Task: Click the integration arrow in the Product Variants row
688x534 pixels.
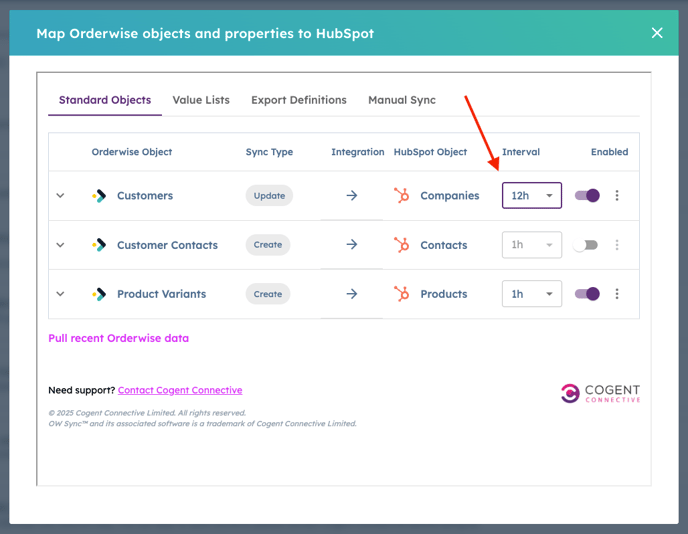Action: click(x=352, y=294)
